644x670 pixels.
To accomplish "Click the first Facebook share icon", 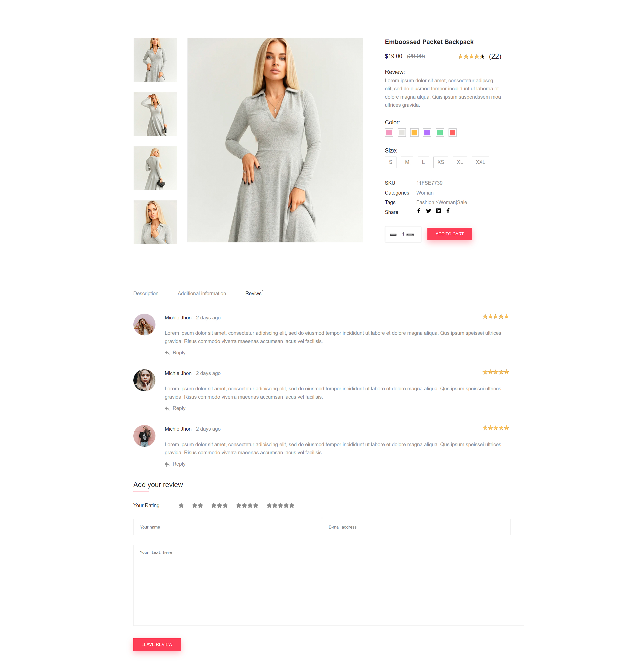I will 419,211.
